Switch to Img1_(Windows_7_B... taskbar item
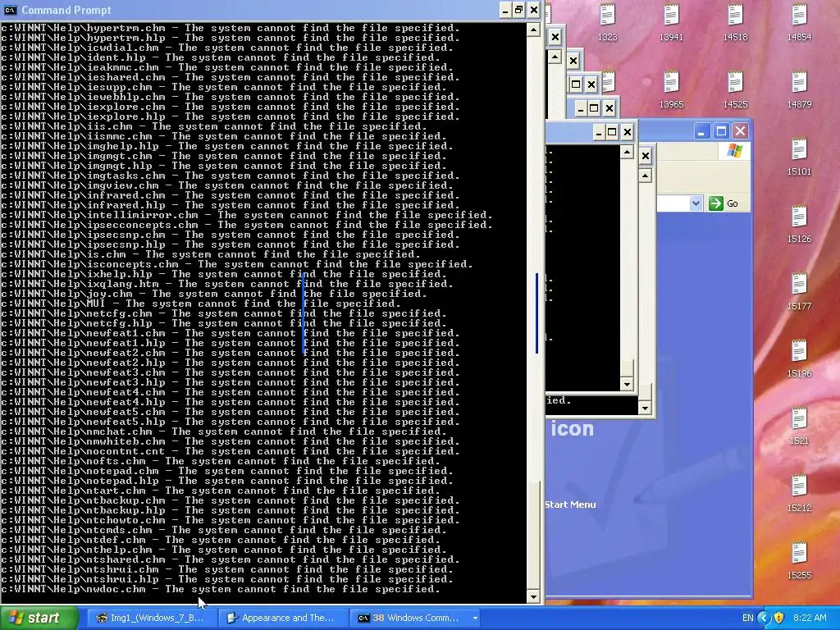Image resolution: width=840 pixels, height=630 pixels. (x=150, y=618)
